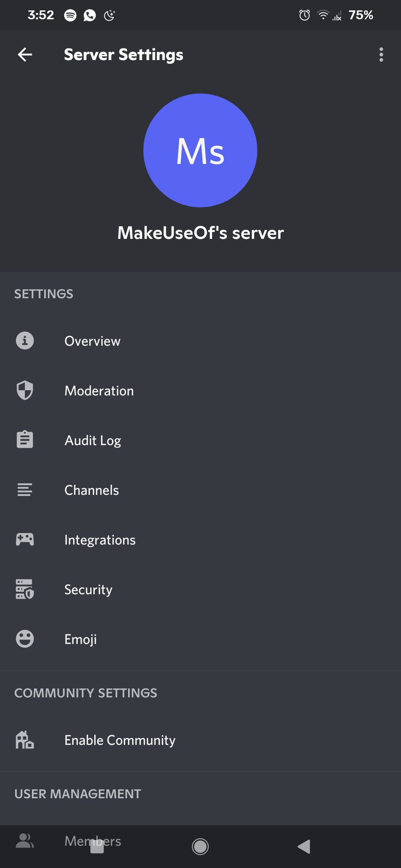Open Emoji settings
Image resolution: width=401 pixels, height=868 pixels.
tap(200, 639)
